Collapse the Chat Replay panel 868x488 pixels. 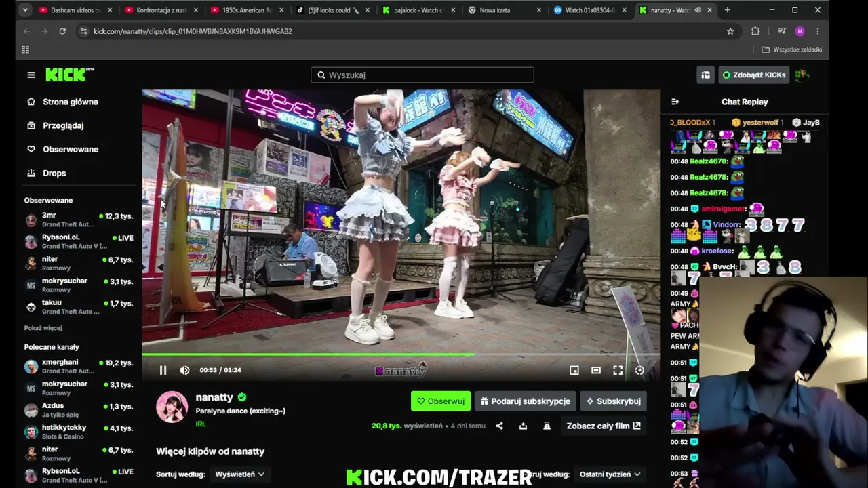pyautogui.click(x=675, y=102)
